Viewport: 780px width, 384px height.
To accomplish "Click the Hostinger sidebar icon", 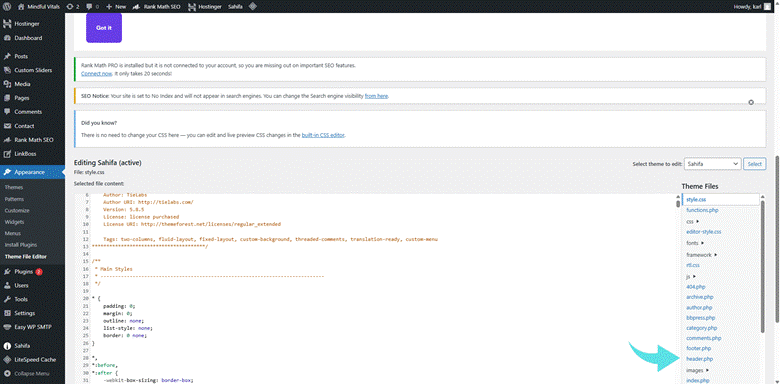I will (7, 24).
